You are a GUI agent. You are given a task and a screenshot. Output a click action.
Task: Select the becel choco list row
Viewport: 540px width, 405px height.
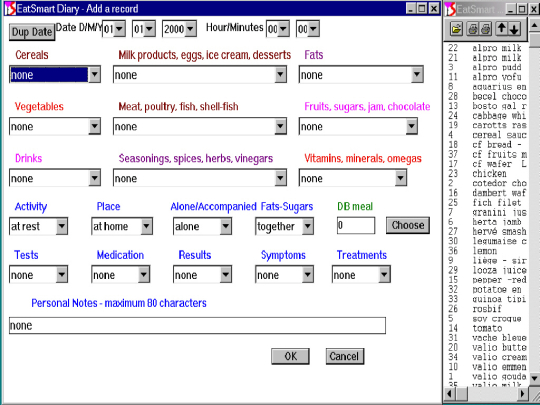(486, 96)
